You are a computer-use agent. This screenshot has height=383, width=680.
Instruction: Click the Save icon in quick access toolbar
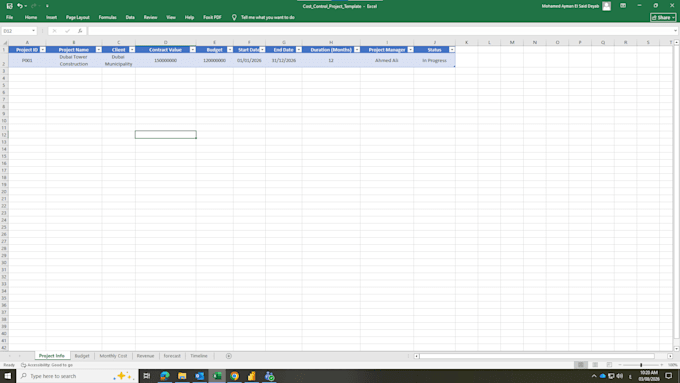9,6
